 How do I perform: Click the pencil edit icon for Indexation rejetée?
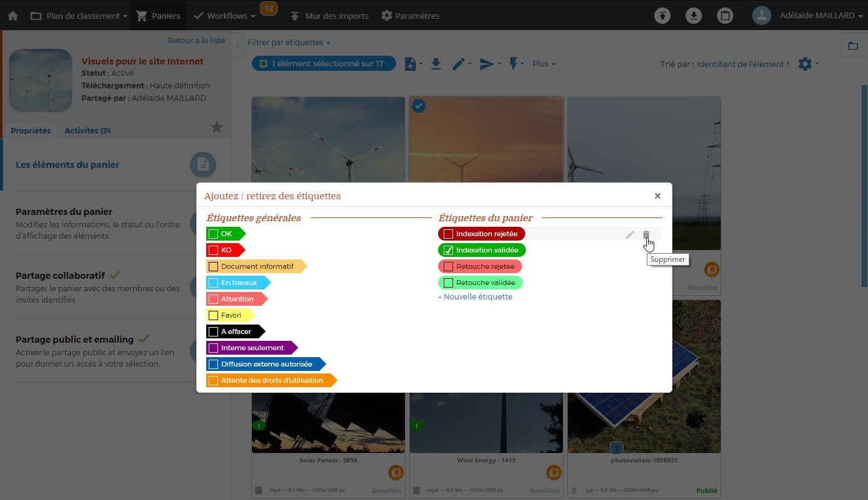[x=630, y=234]
